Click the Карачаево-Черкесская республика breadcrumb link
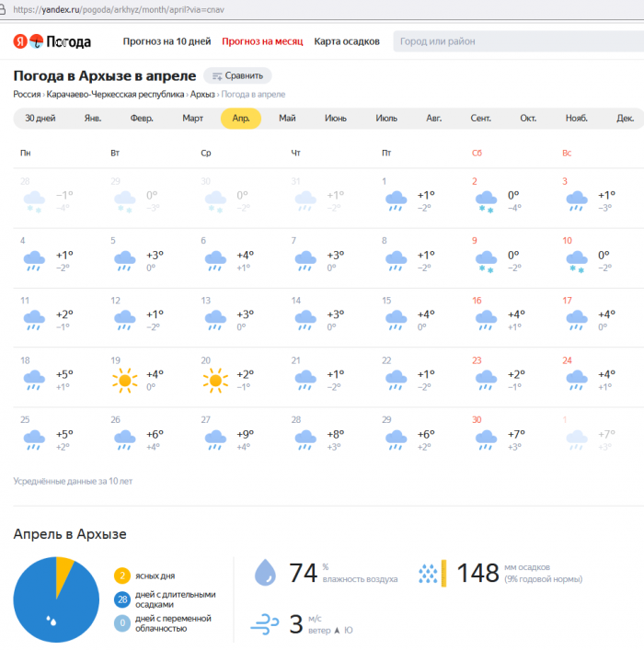Screen dimensions: 644x650 pyautogui.click(x=115, y=95)
